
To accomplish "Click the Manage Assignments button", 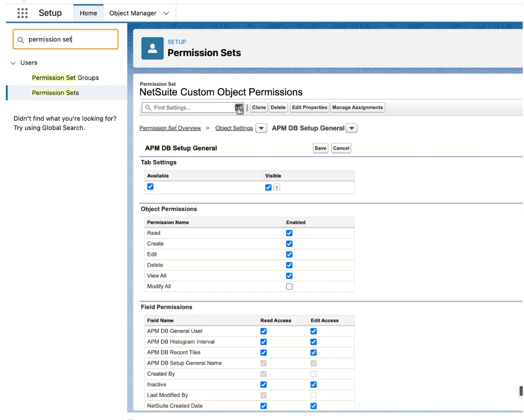I will point(357,108).
